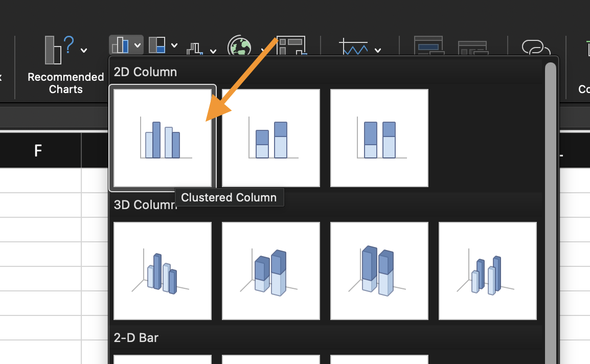Click the Hierarchy chart icon
This screenshot has height=364, width=590.
click(x=157, y=45)
